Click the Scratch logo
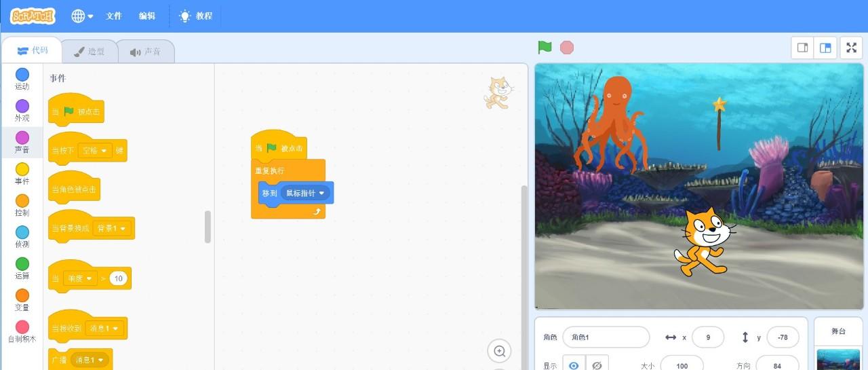The image size is (868, 370). tap(33, 16)
